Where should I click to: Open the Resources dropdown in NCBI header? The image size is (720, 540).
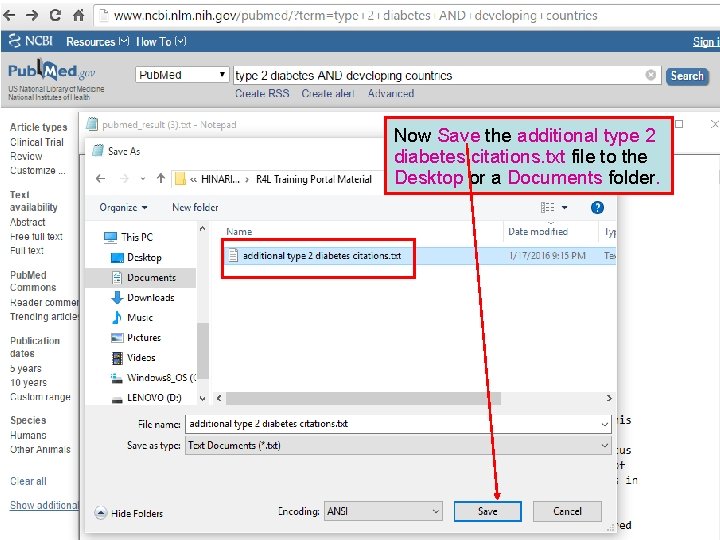97,42
